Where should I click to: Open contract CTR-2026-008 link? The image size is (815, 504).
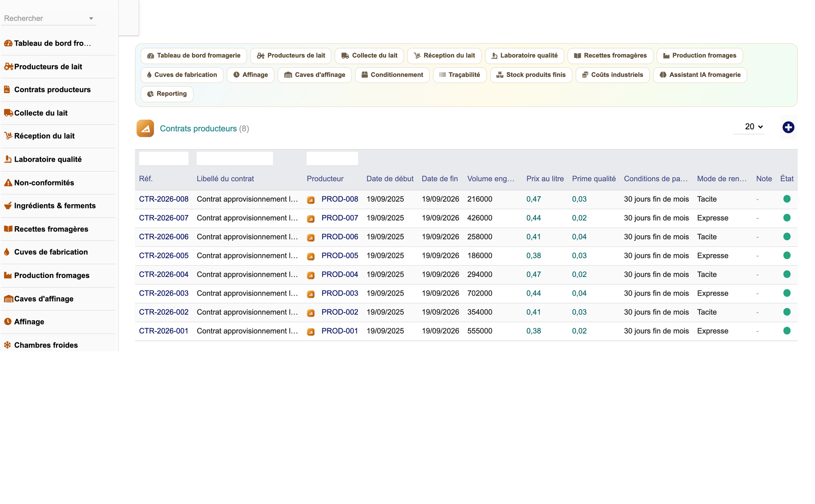[x=164, y=199]
